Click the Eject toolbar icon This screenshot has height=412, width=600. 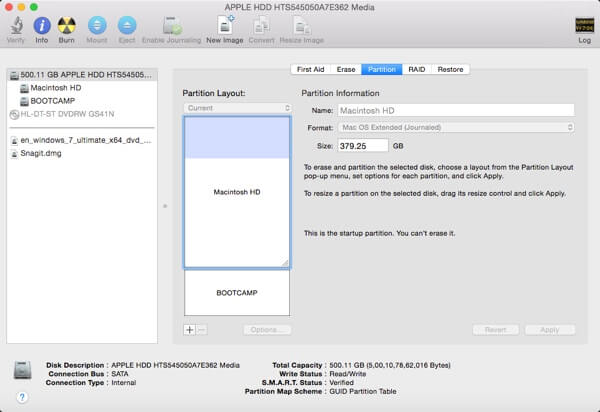click(126, 26)
